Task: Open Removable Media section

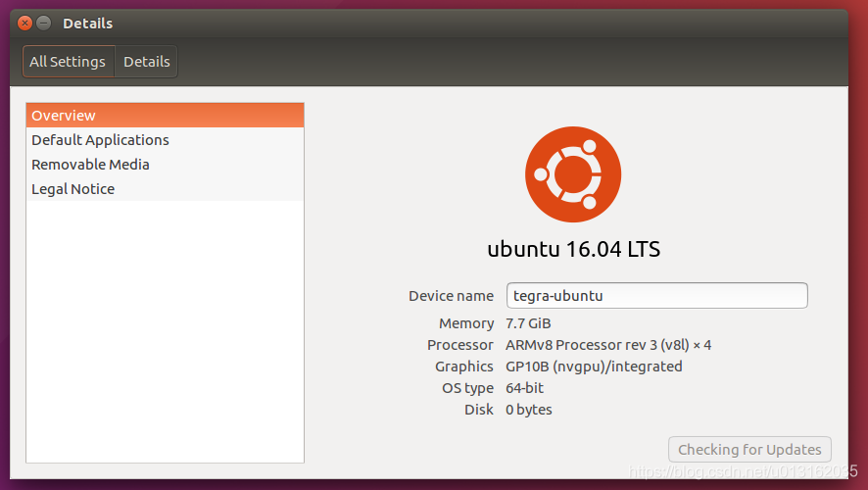Action: [x=165, y=165]
